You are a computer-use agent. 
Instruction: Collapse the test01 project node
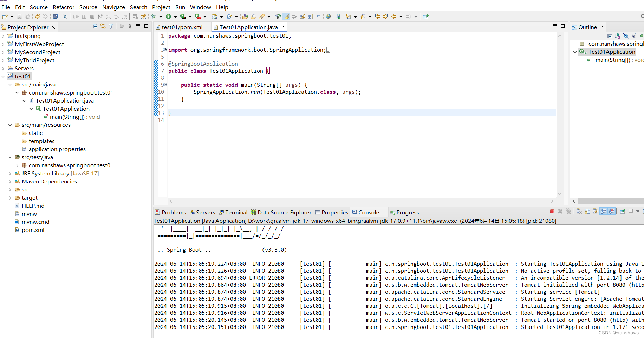3,76
